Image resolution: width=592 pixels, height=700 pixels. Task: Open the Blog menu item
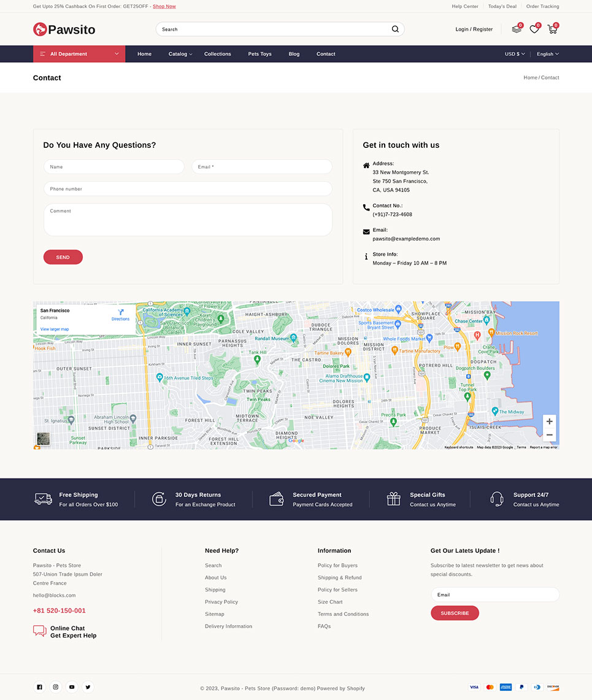294,54
